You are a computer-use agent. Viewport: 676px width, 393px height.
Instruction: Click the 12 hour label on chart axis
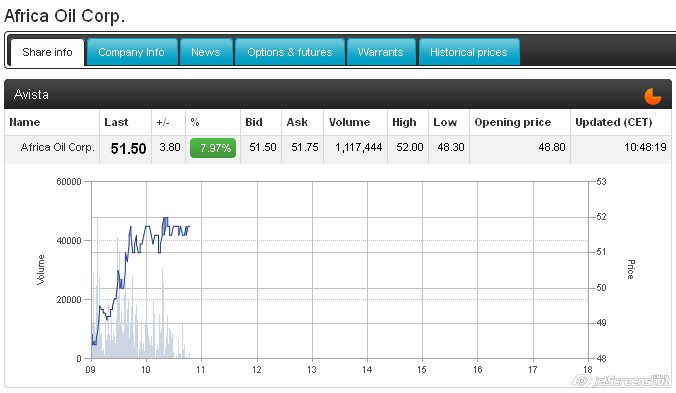pyautogui.click(x=257, y=370)
